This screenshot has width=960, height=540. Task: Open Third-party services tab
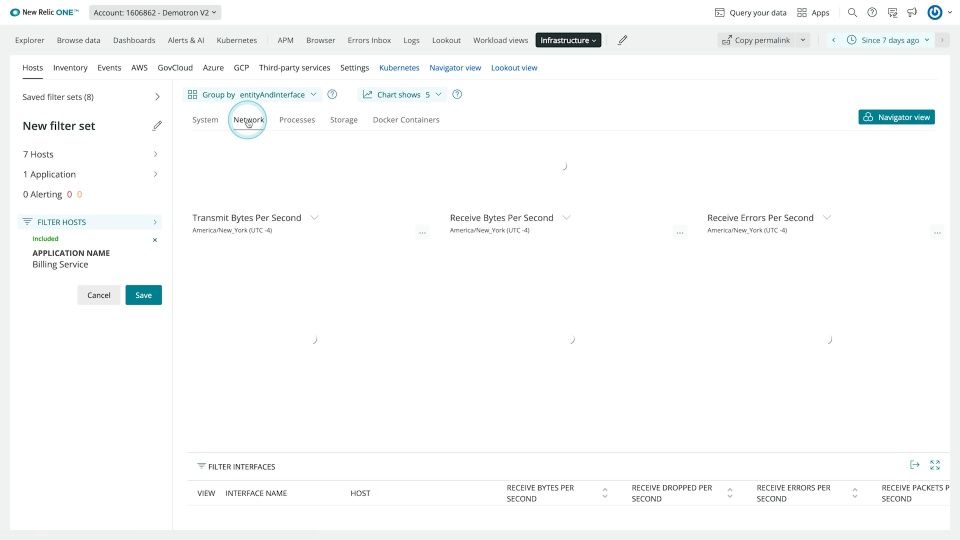(294, 67)
